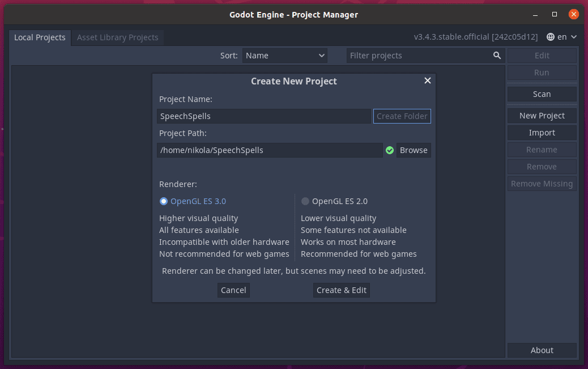The image size is (588, 369).
Task: Click the "All features available" text
Action: pos(199,230)
